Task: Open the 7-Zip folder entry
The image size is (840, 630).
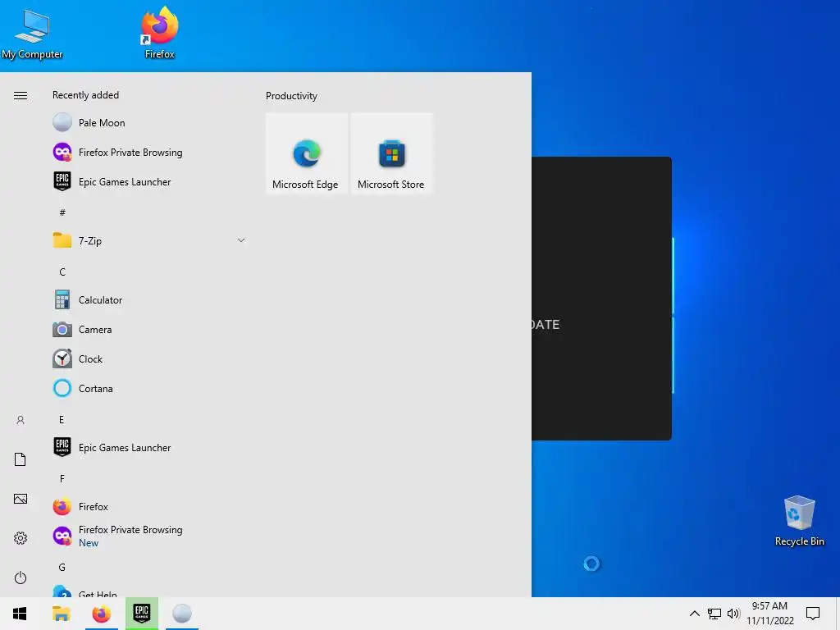Action: 150,240
